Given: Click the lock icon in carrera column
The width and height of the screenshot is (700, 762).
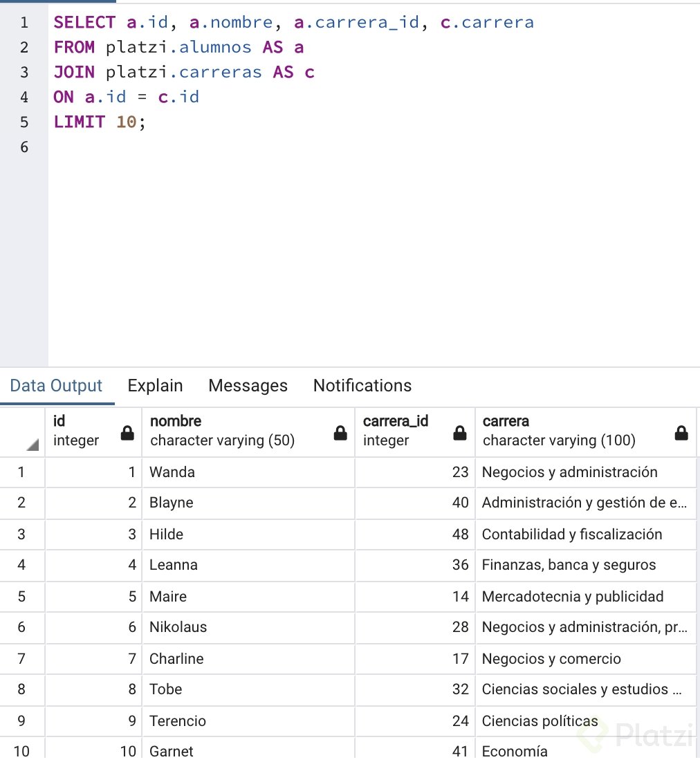Looking at the screenshot, I should [681, 434].
